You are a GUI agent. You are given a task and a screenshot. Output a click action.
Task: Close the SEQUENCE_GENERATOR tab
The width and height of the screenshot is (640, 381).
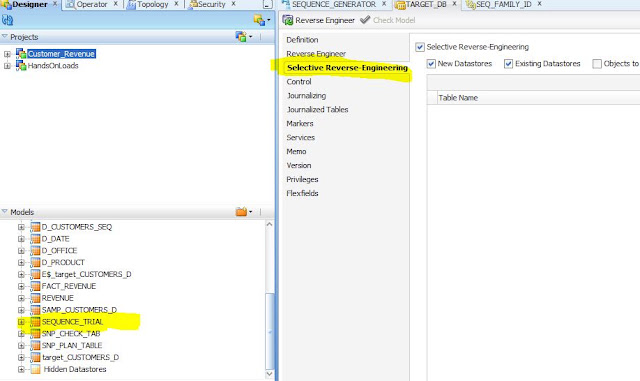[x=384, y=4]
